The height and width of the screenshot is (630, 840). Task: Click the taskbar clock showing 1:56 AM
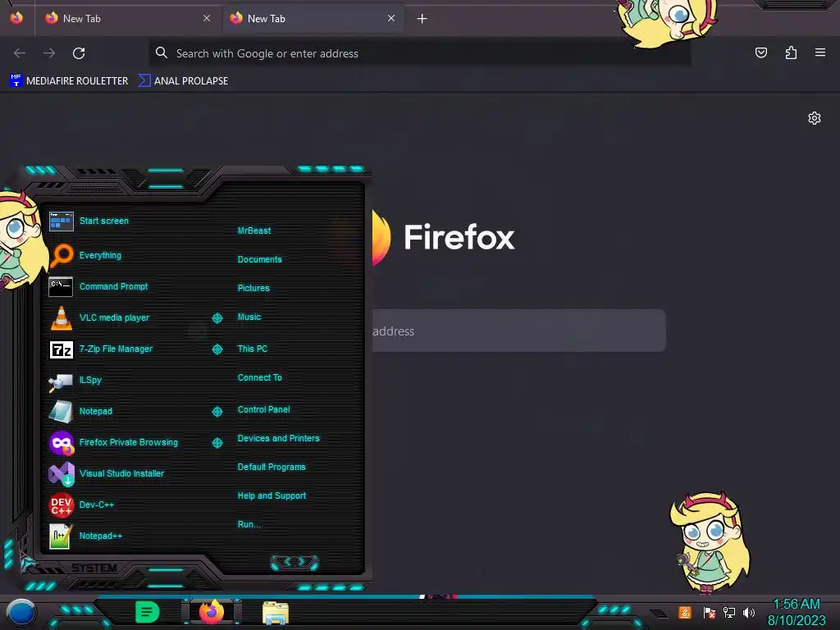797,612
